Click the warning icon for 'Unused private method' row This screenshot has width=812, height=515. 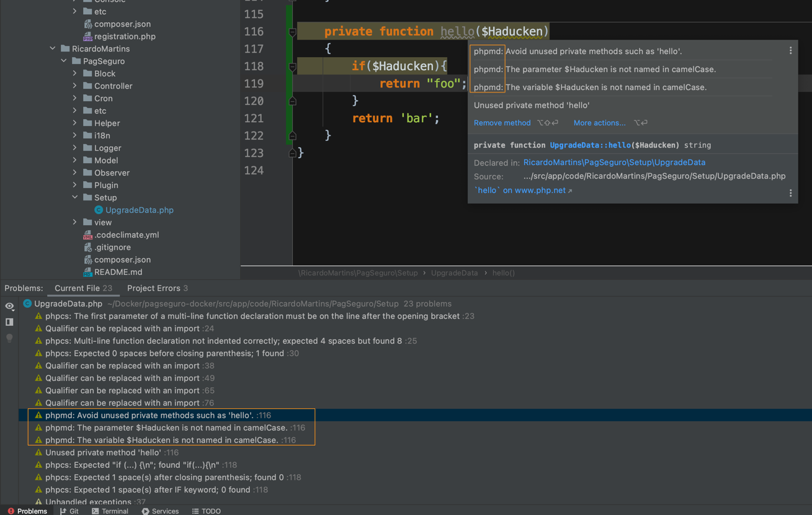[38, 452]
